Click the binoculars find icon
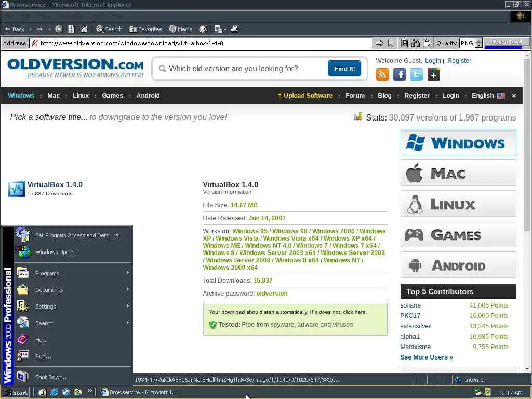This screenshot has width=532, height=399. [x=416, y=43]
